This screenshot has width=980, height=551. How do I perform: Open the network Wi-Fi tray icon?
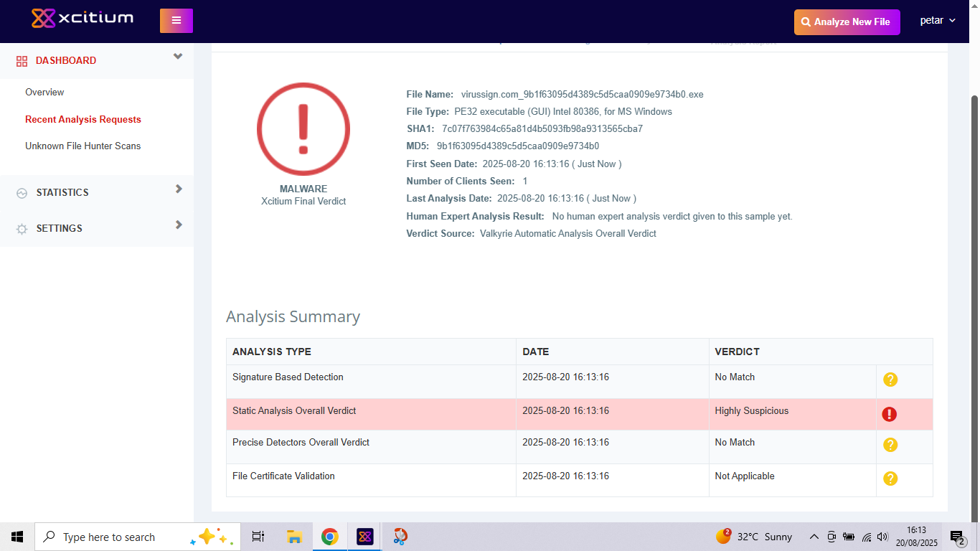tap(867, 537)
